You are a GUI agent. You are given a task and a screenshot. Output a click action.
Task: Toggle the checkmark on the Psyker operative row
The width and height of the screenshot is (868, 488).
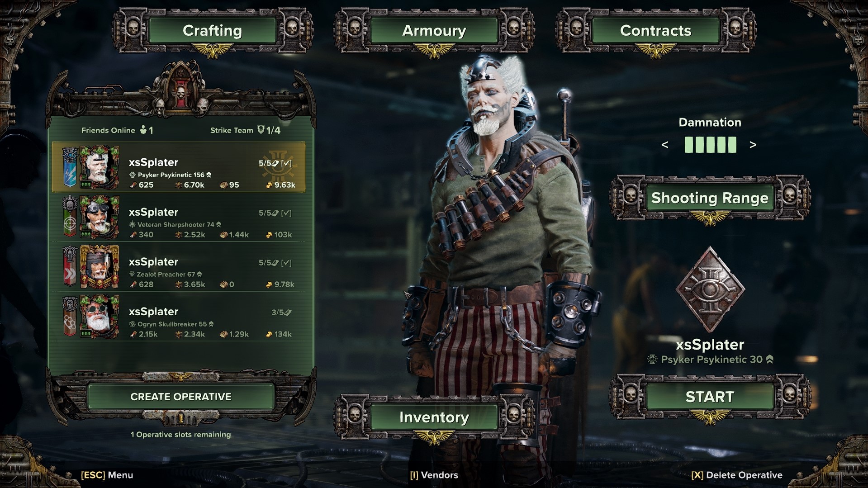coord(286,163)
